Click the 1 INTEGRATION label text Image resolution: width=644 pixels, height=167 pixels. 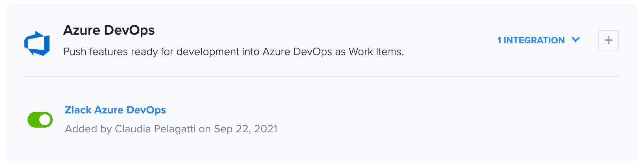(531, 40)
